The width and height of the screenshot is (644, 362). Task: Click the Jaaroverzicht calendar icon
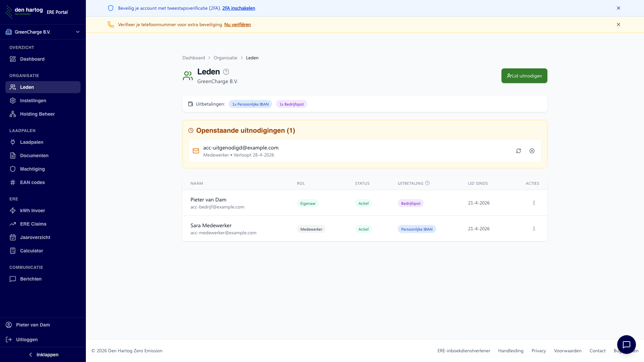pyautogui.click(x=13, y=237)
